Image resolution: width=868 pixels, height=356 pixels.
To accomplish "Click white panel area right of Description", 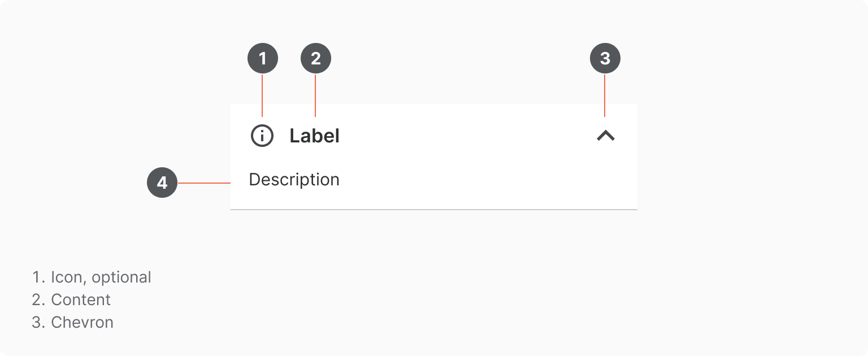I will pos(488,180).
